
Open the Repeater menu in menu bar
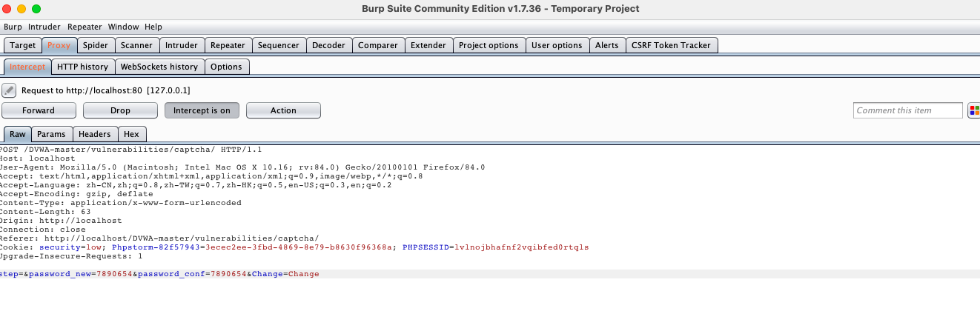tap(85, 27)
